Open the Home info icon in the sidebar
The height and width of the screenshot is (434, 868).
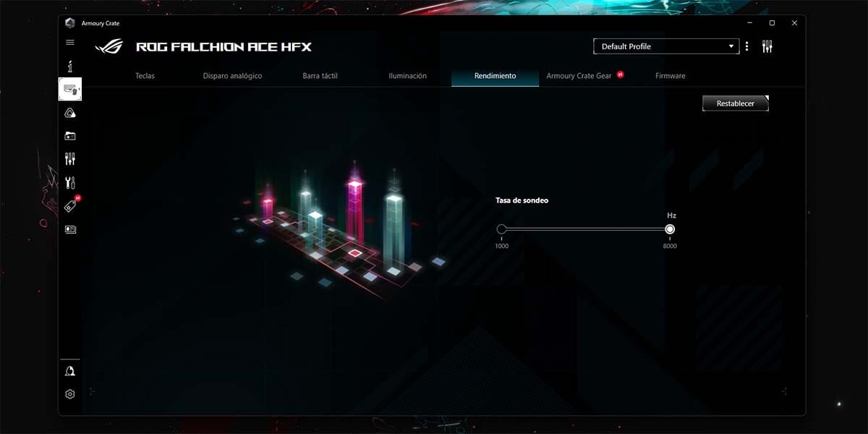point(70,67)
